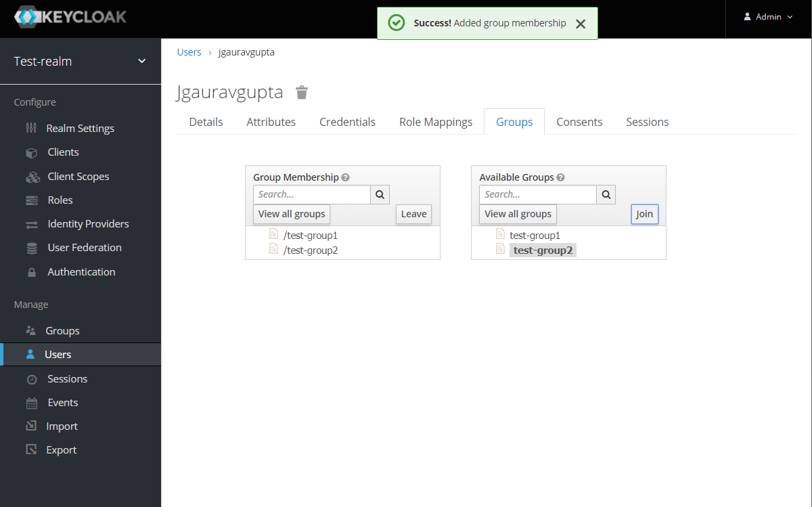Click the Group Membership search magnifier icon
The height and width of the screenshot is (507, 812).
[x=380, y=195]
